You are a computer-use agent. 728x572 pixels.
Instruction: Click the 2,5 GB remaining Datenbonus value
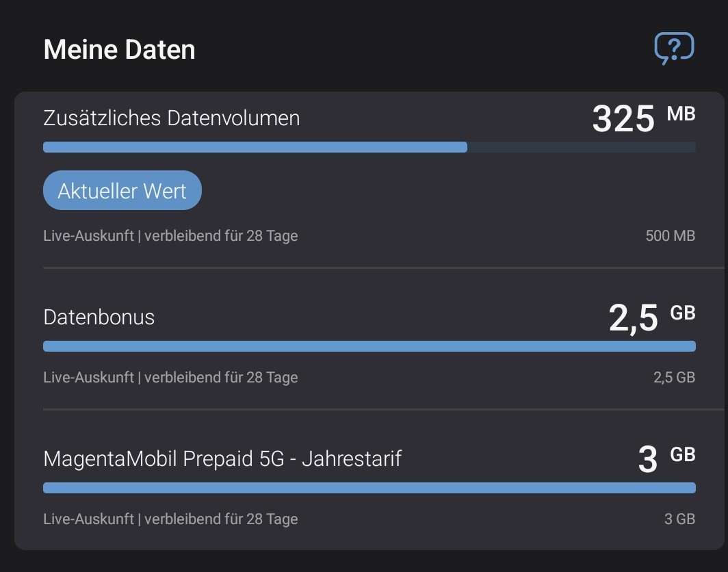(x=634, y=319)
